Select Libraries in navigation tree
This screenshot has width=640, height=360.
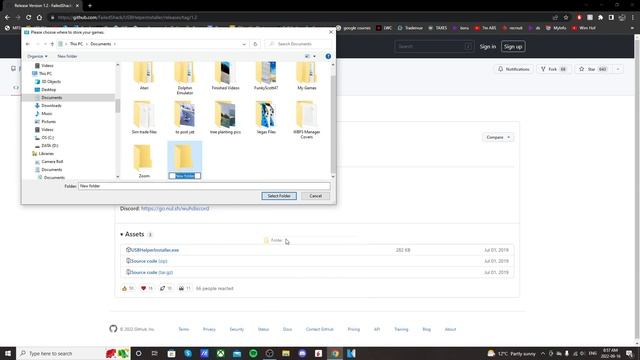pyautogui.click(x=46, y=153)
